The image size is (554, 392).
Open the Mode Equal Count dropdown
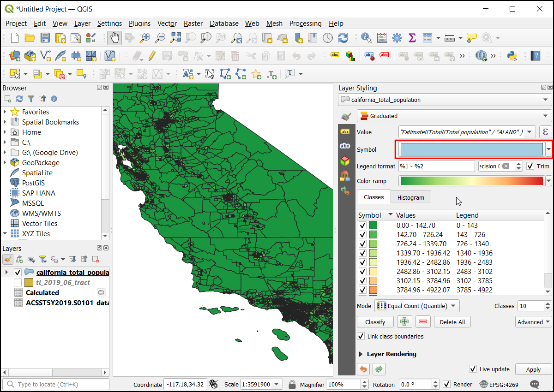[417, 306]
